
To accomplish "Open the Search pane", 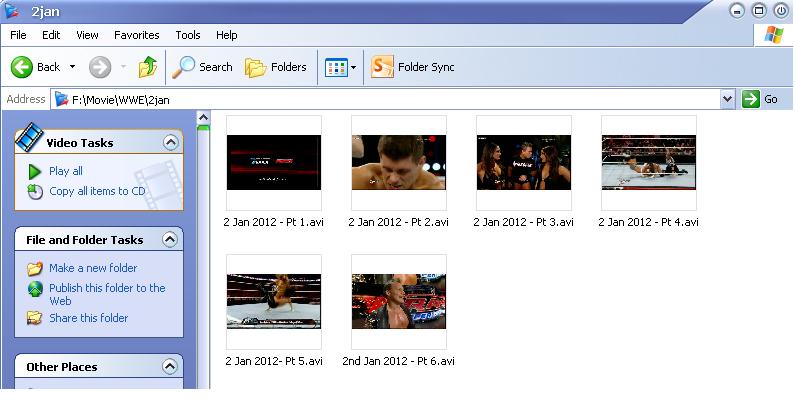I will 202,67.
